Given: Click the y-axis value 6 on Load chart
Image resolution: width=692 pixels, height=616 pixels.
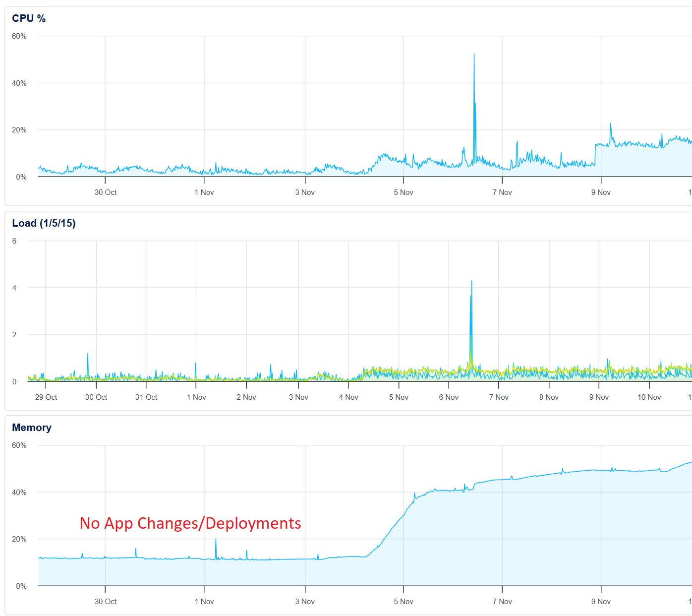Looking at the screenshot, I should (x=14, y=241).
